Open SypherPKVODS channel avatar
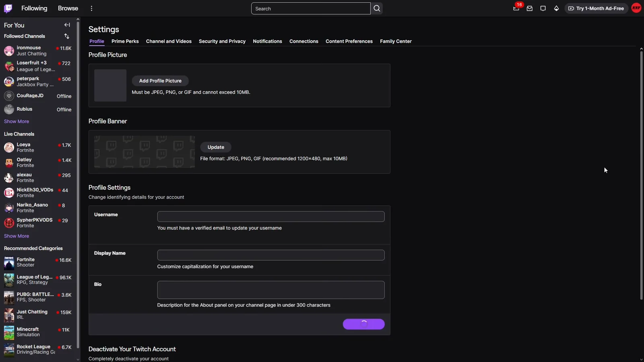 (x=9, y=223)
